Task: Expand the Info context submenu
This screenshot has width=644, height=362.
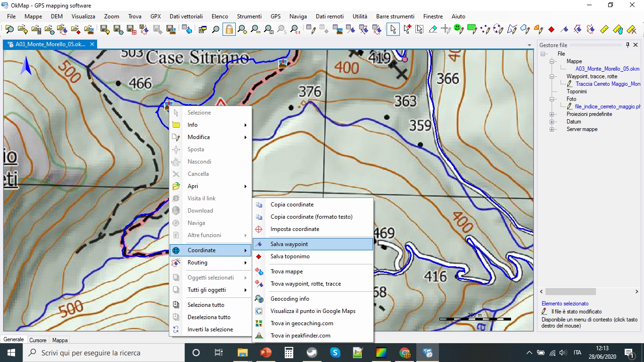Action: [x=210, y=125]
